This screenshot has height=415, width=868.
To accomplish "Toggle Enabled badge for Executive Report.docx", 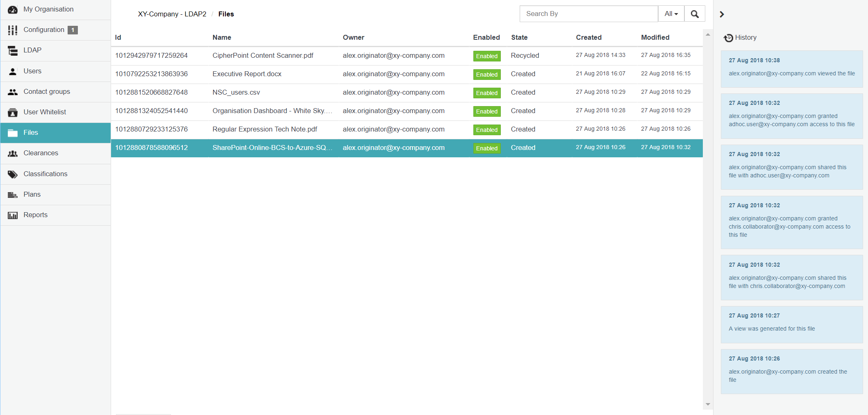I will click(487, 75).
